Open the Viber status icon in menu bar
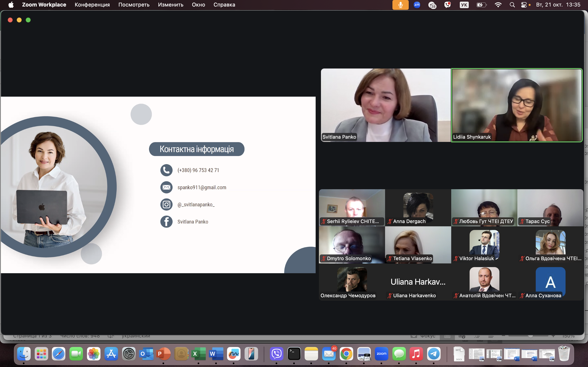 click(447, 5)
